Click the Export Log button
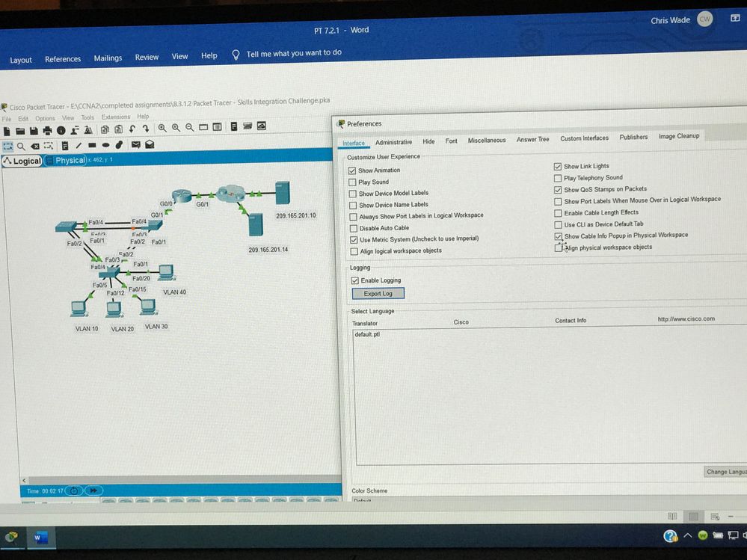 tap(378, 293)
